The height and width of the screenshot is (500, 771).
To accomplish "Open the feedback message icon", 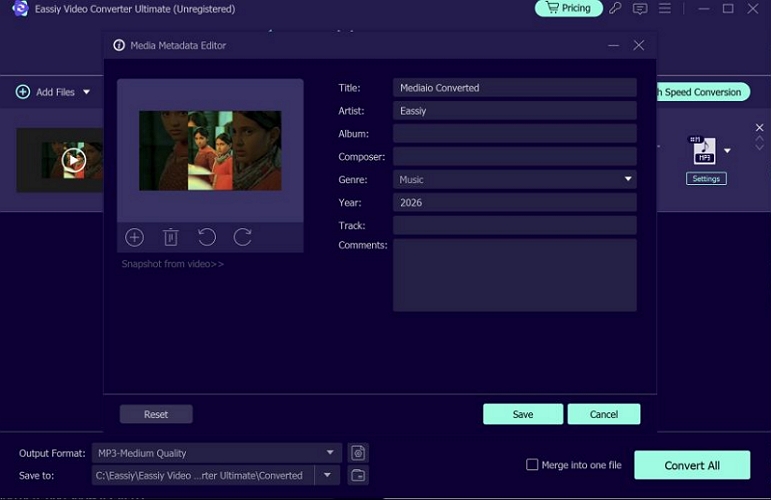I will tap(640, 8).
